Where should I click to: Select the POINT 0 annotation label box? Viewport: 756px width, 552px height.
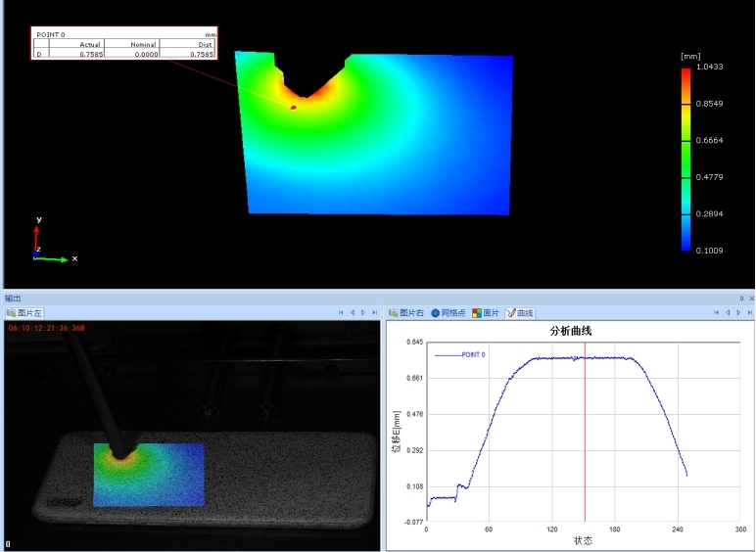click(x=124, y=44)
